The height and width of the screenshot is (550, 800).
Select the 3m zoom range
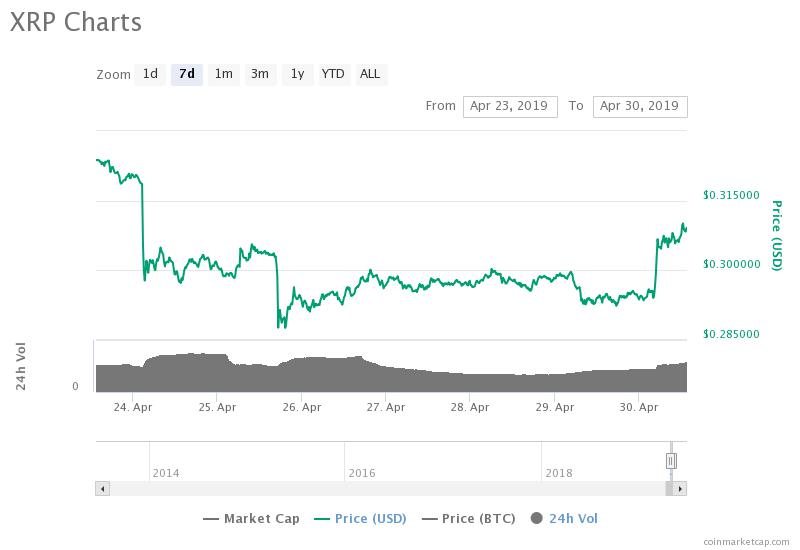tap(260, 74)
